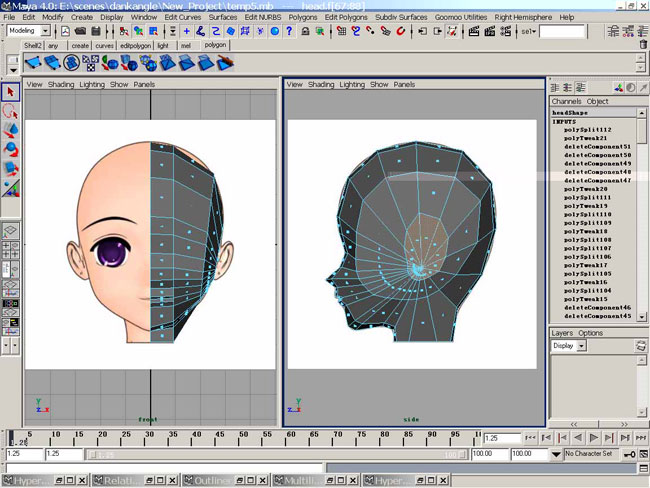650x488 pixels.
Task: Open the animation preferences button
Action: tap(643, 455)
